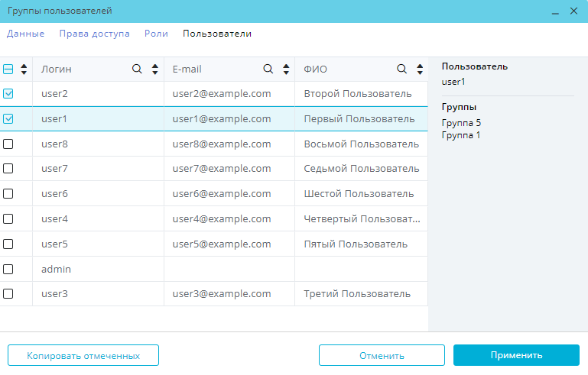
Task: Close the Группы пользователей dialog
Action: click(574, 11)
